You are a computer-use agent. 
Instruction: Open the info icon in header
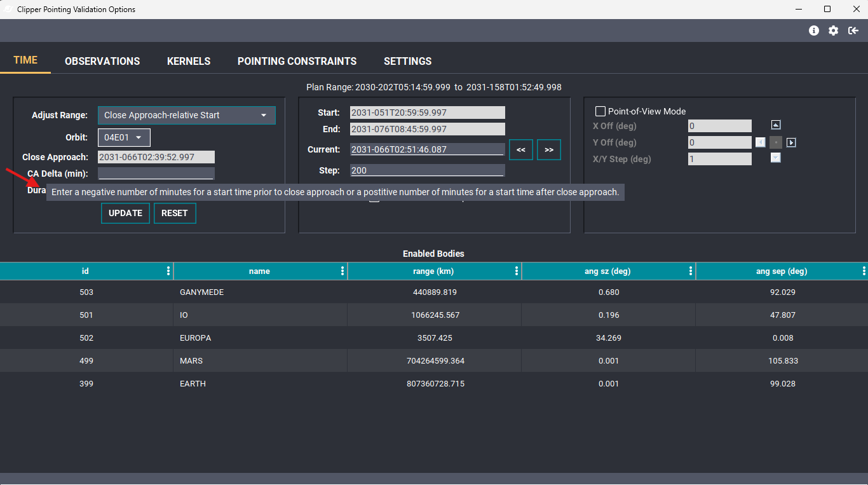pyautogui.click(x=814, y=31)
